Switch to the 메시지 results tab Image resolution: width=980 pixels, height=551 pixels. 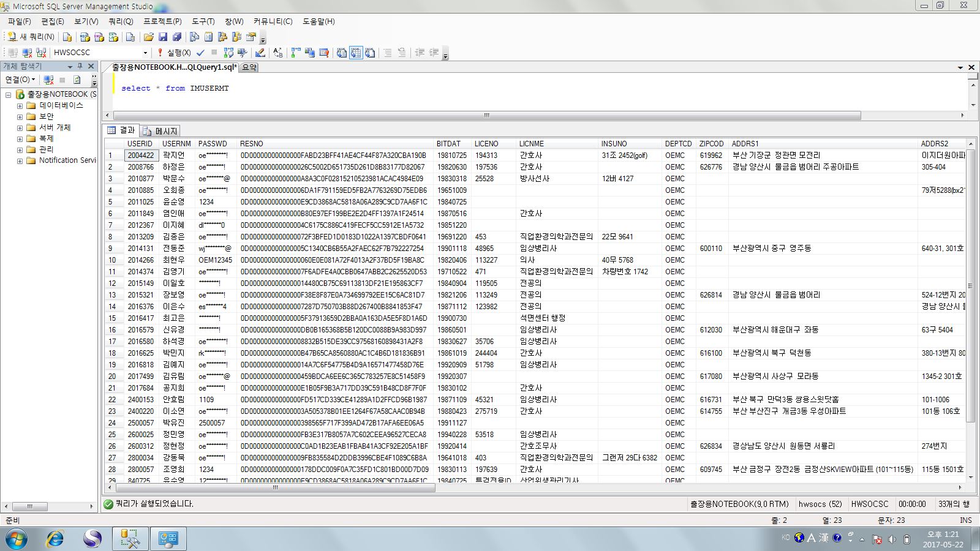(160, 131)
